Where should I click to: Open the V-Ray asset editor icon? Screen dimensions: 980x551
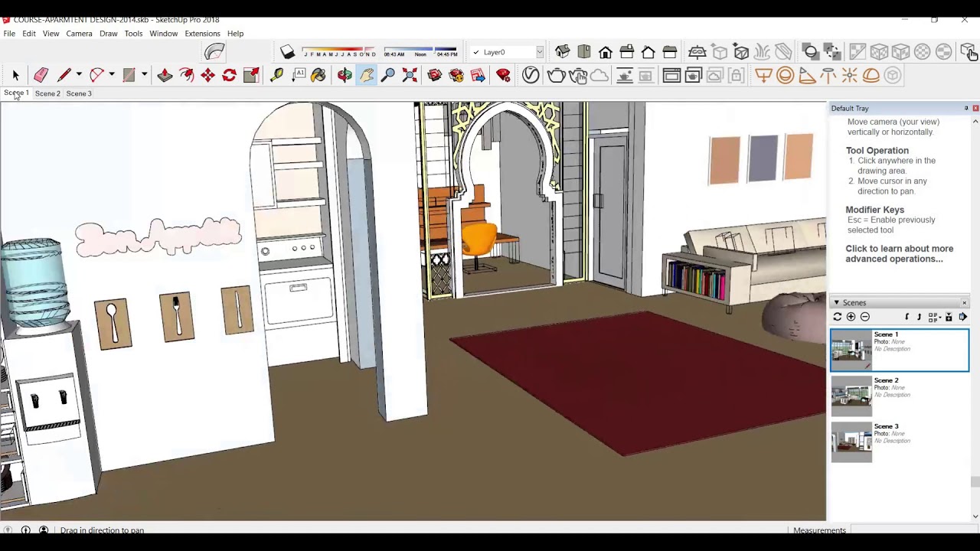point(531,75)
